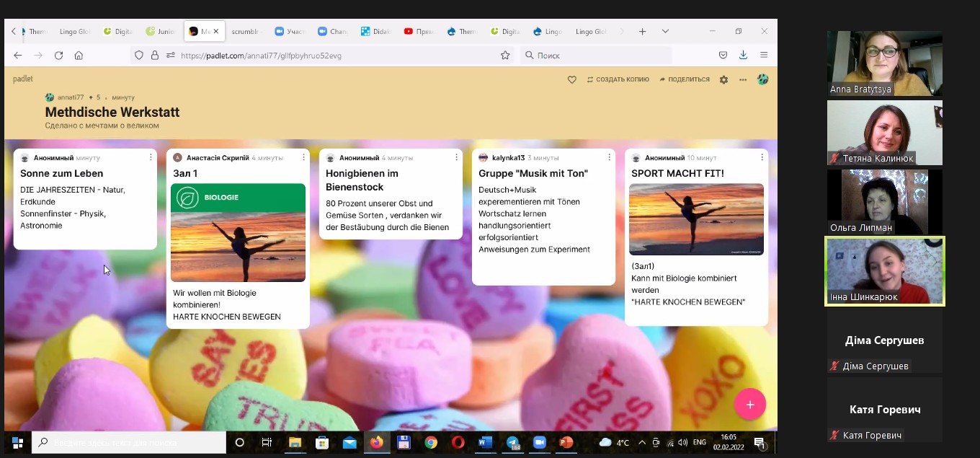Open Firefox downloads panel
The image size is (980, 458).
click(744, 56)
